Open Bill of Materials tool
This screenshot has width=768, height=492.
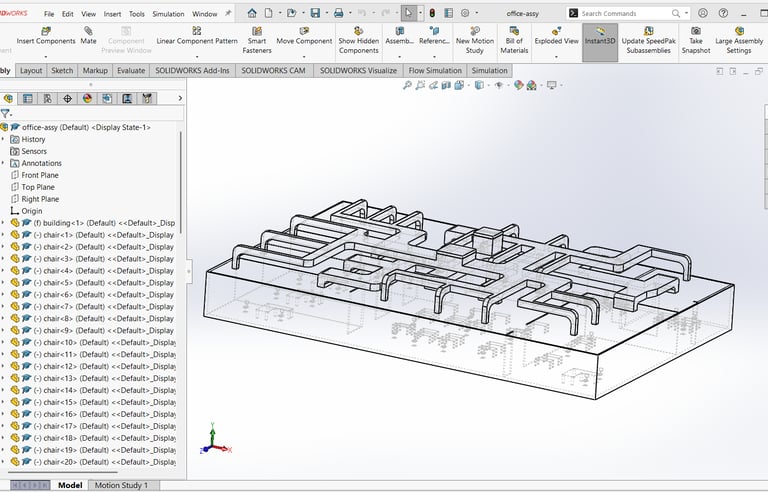pyautogui.click(x=514, y=37)
